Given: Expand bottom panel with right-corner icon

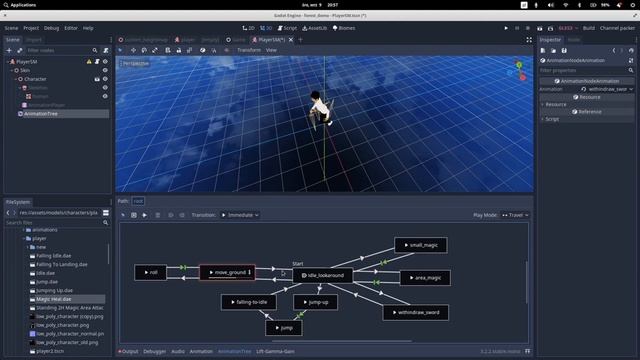Looking at the screenshot, I should point(528,351).
